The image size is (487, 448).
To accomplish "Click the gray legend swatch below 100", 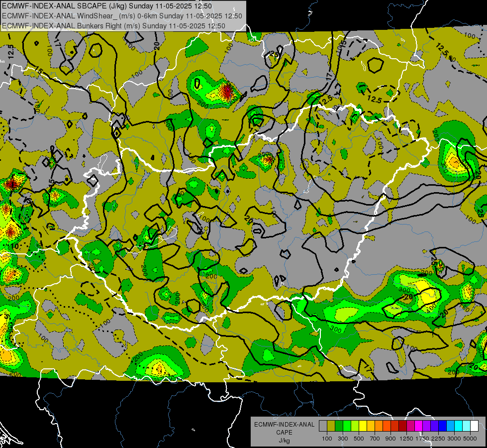I will [323, 426].
